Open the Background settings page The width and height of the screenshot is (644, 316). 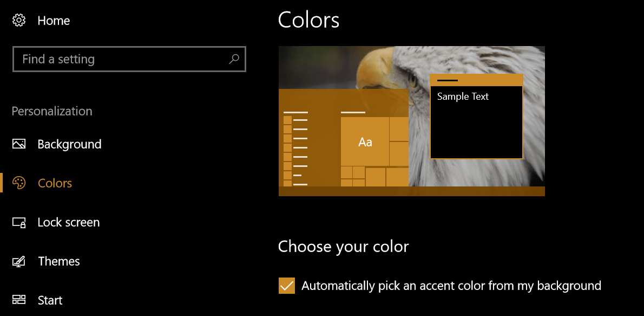click(x=69, y=144)
